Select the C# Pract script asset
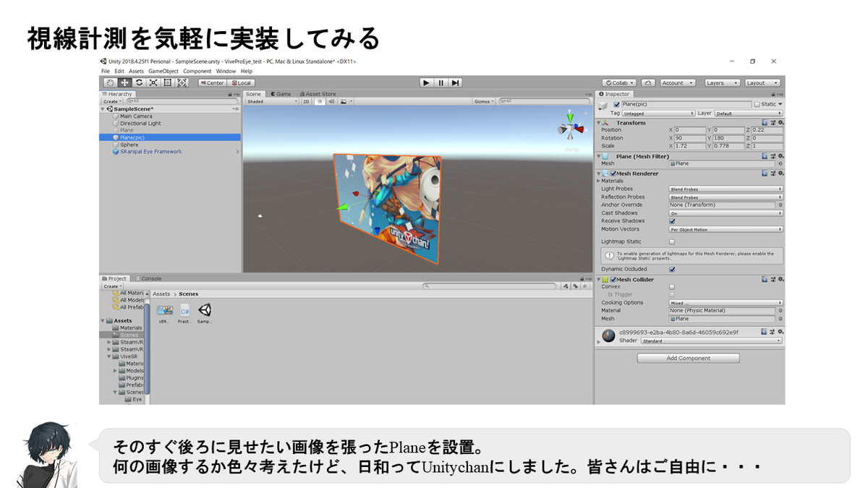 pos(184,314)
